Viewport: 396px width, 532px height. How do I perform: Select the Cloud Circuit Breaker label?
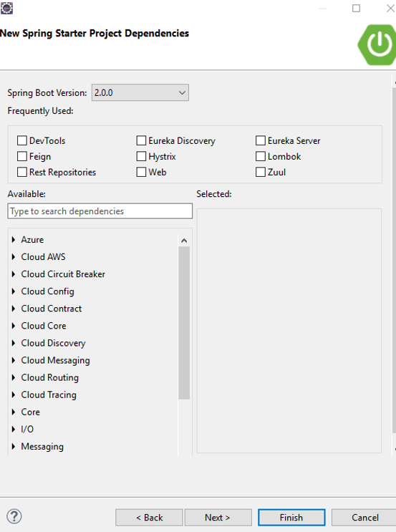tap(63, 274)
